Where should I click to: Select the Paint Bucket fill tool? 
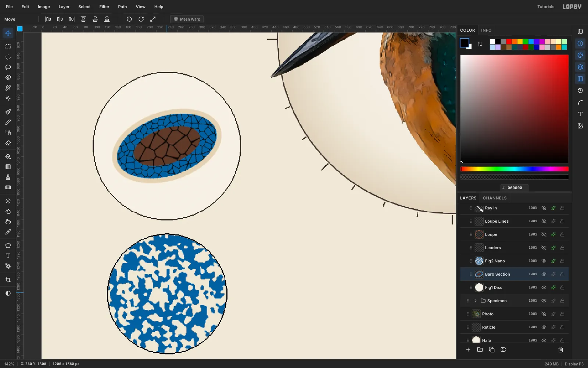pyautogui.click(x=8, y=156)
